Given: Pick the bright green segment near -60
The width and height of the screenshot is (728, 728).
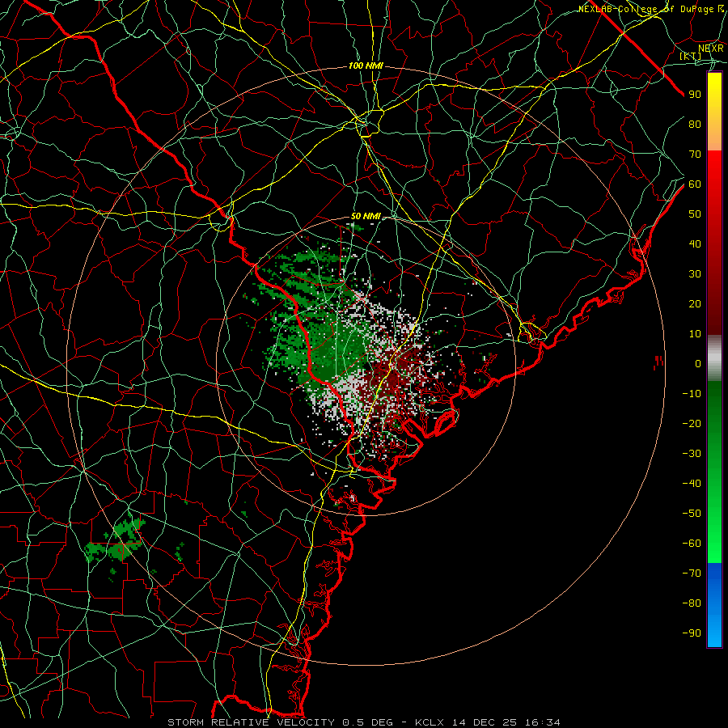Looking at the screenshot, I should click(x=714, y=544).
